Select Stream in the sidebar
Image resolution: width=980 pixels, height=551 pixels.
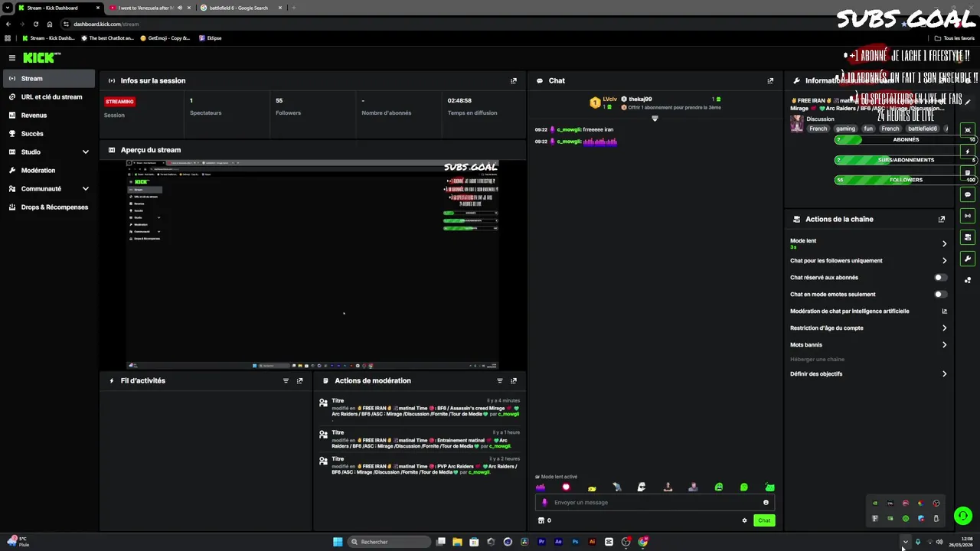(x=49, y=78)
